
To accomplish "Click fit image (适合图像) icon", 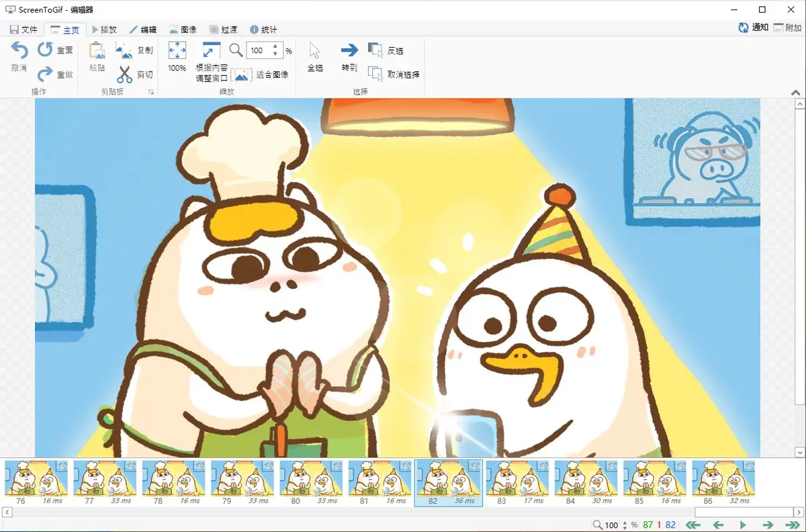I will pyautogui.click(x=240, y=74).
